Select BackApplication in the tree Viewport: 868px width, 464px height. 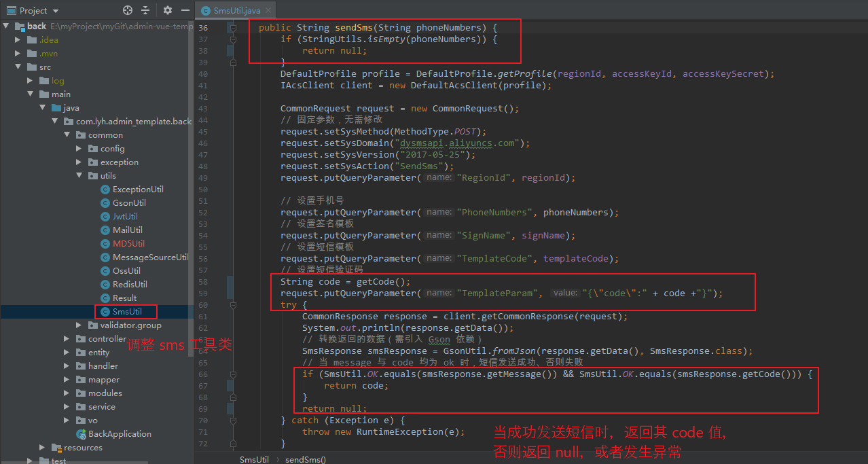[x=120, y=434]
